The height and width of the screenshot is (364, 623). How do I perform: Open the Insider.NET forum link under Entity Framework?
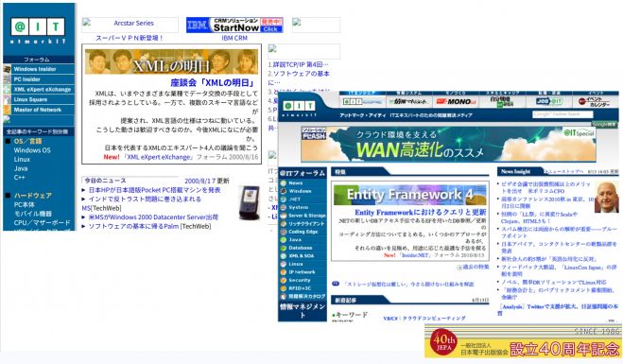click(414, 255)
